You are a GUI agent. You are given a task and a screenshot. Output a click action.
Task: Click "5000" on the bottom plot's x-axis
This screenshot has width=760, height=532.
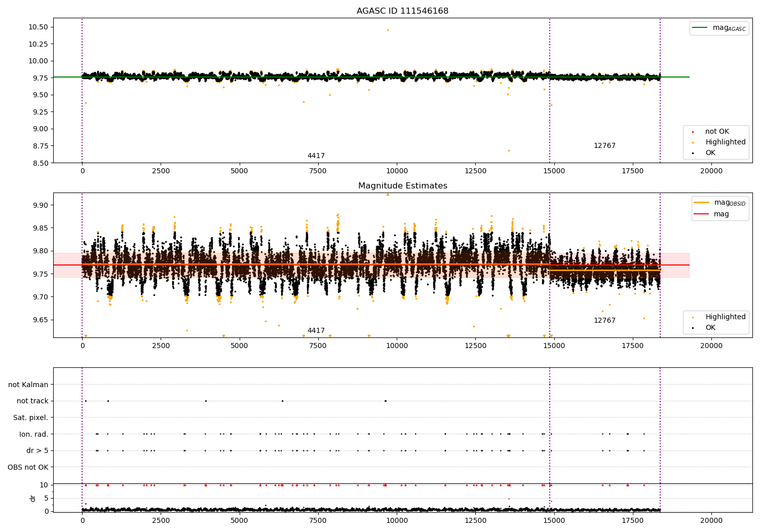(239, 520)
